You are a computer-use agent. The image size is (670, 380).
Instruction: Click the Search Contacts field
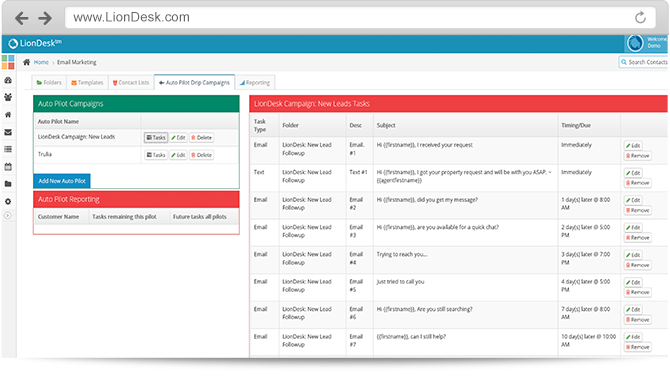[644, 62]
